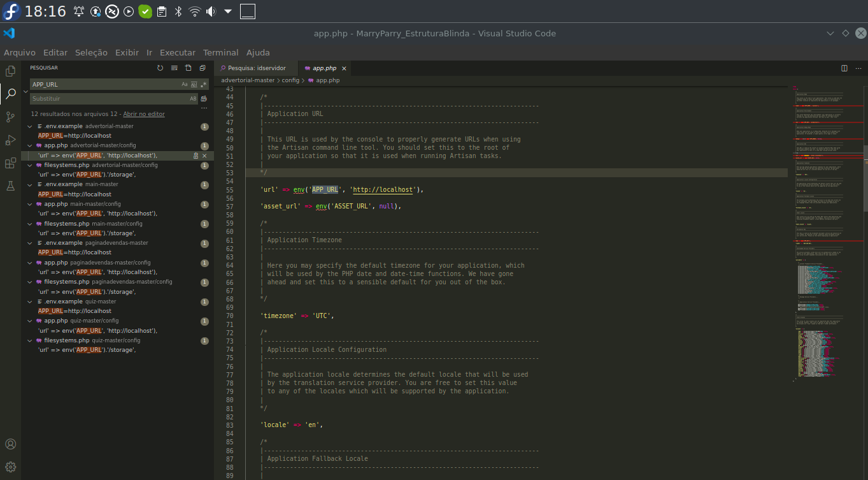Open the Terminal menu
Viewport: 868px width, 480px height.
220,52
